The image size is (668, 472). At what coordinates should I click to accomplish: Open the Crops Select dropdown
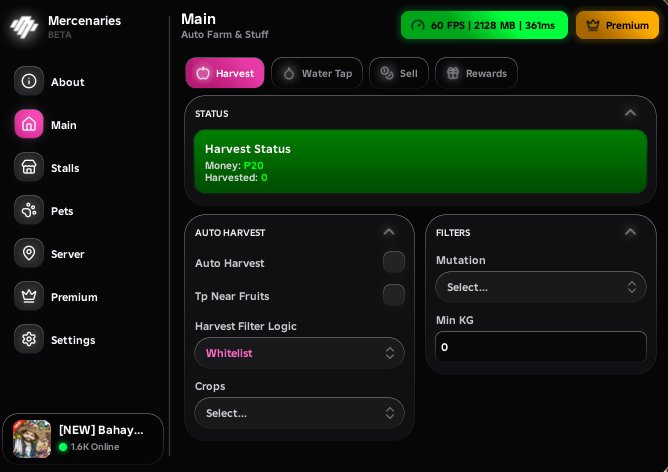pyautogui.click(x=299, y=413)
